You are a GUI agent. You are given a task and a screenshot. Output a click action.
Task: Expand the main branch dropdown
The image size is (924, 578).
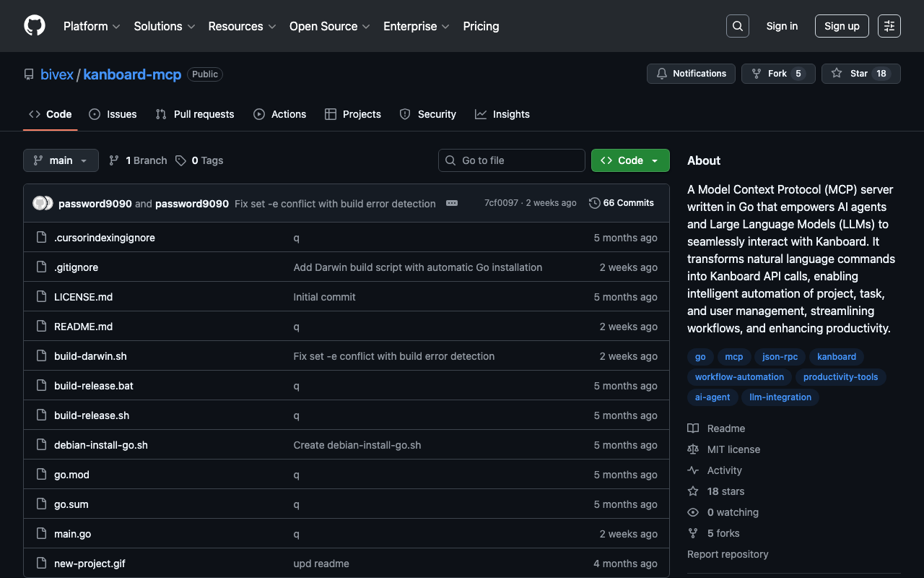tap(61, 160)
